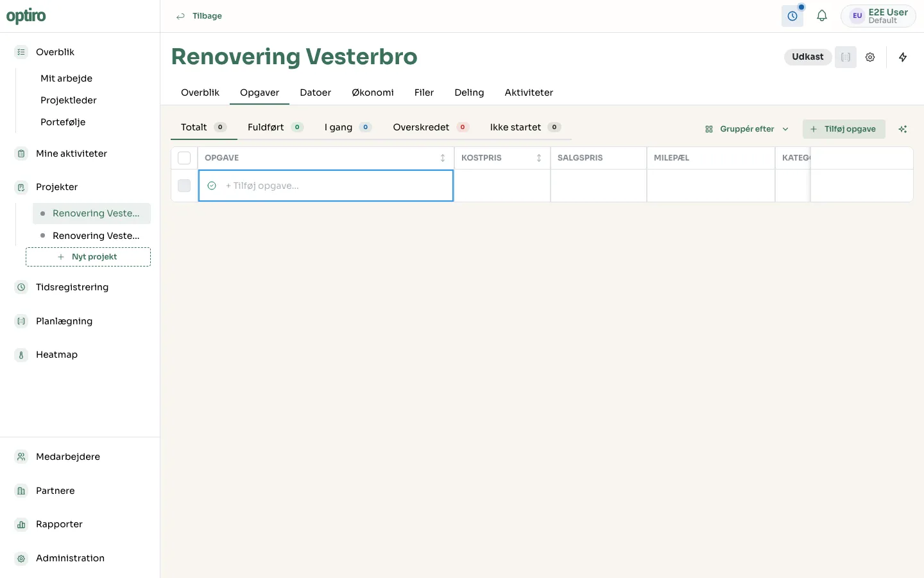Click the Projekter sidebar icon
This screenshot has width=924, height=578.
click(21, 187)
